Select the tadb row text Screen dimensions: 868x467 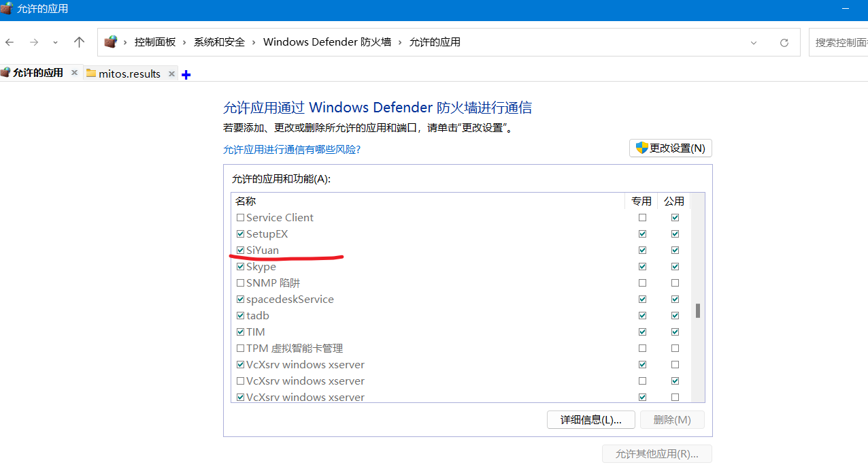[x=258, y=316]
